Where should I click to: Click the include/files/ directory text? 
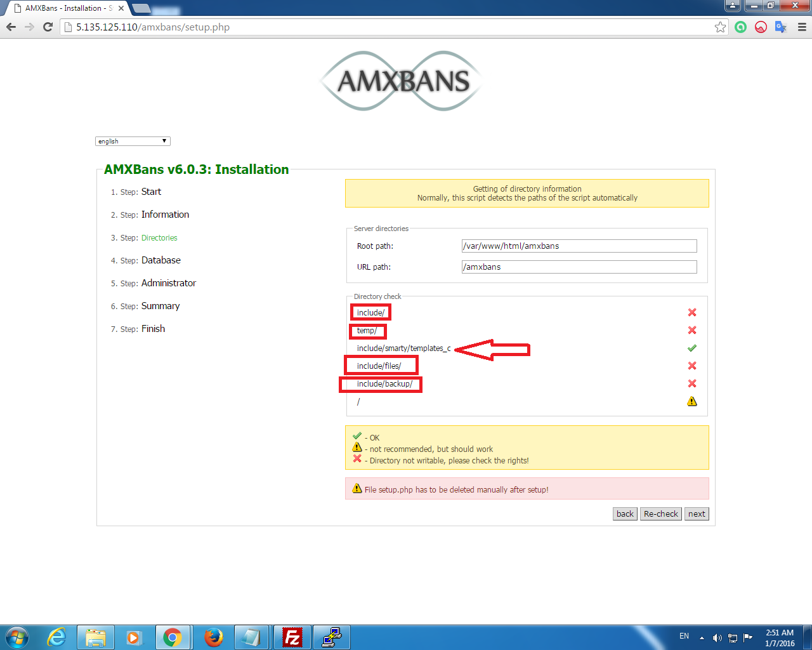(x=379, y=366)
